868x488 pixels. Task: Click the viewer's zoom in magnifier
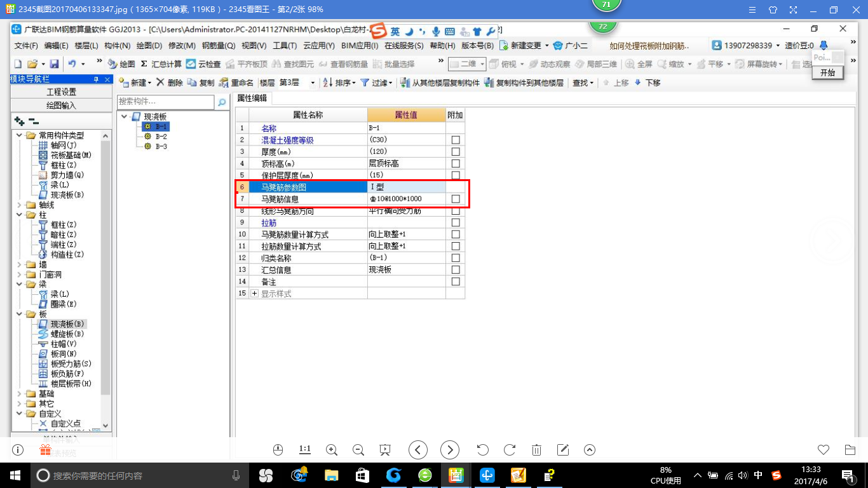click(331, 450)
